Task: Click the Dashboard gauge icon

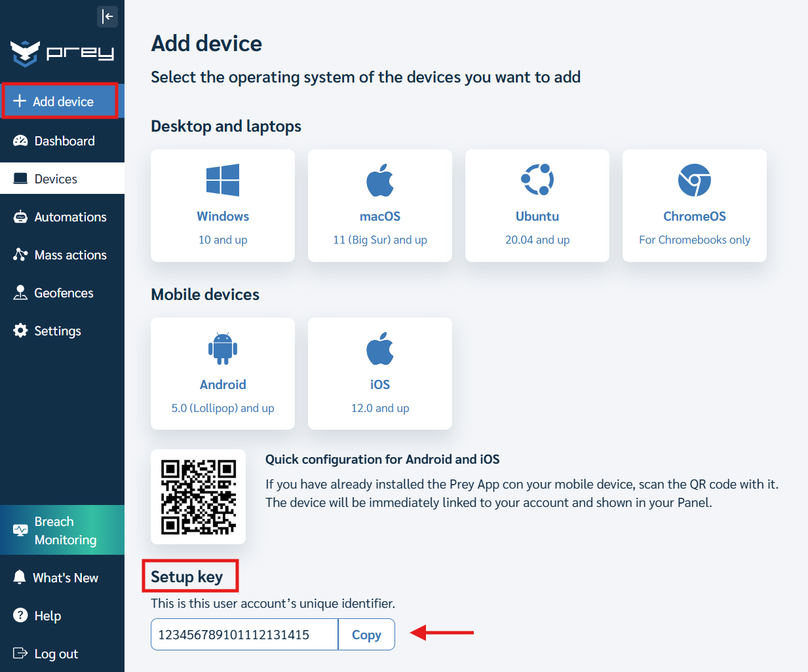Action: click(20, 141)
